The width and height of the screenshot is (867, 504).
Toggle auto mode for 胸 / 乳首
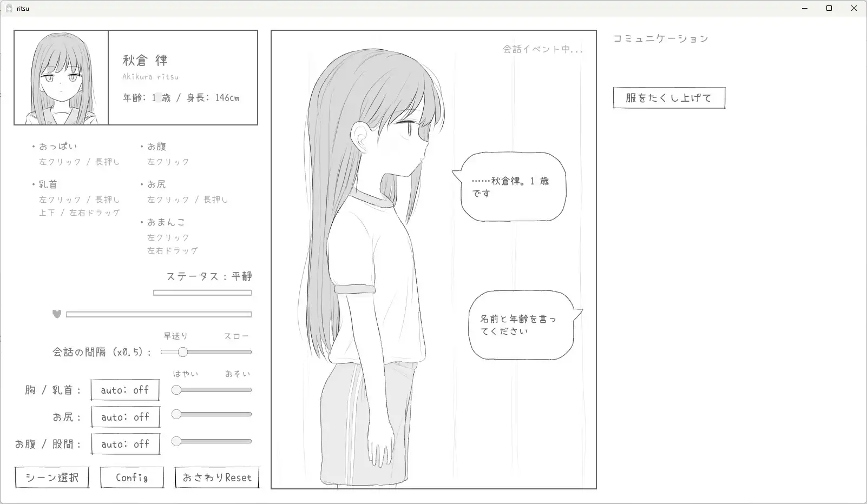click(x=124, y=389)
